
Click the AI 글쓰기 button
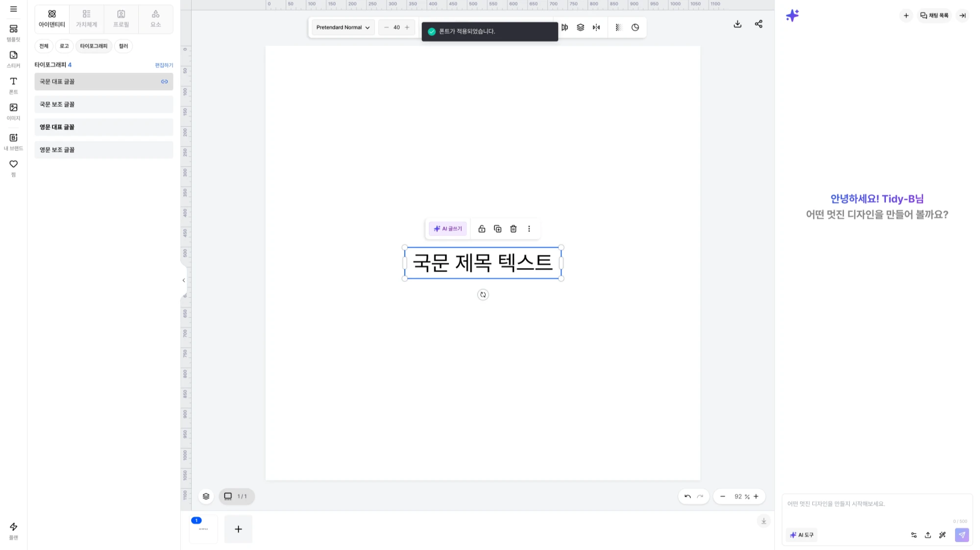click(448, 229)
